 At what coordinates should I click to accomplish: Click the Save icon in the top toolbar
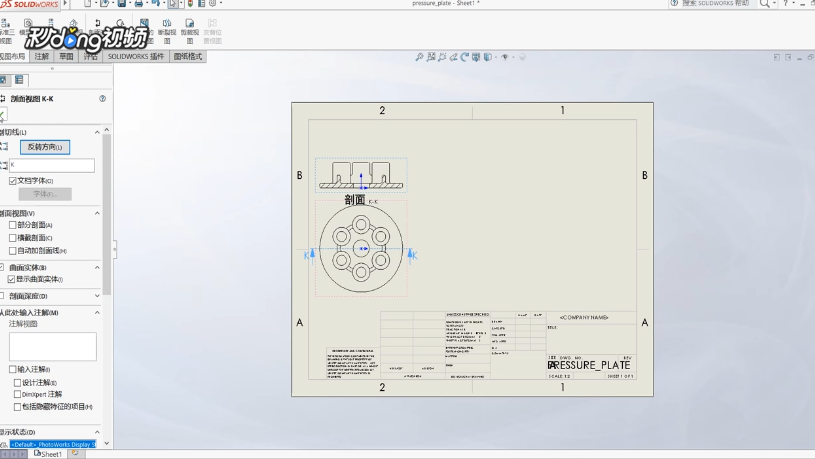coord(122,3)
